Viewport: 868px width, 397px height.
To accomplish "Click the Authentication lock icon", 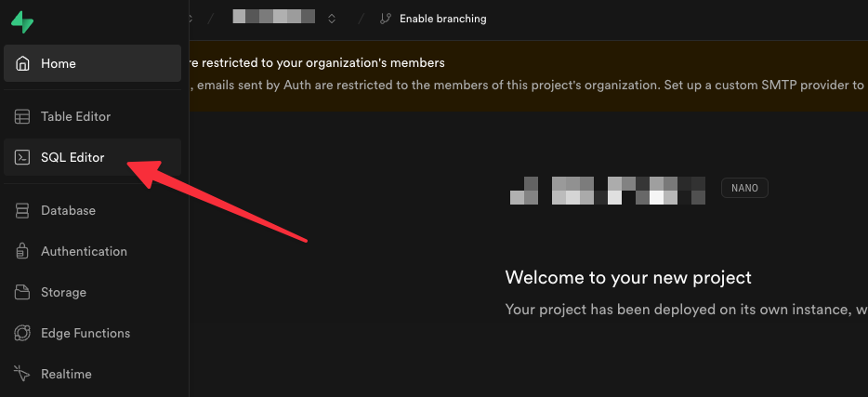I will click(22, 252).
